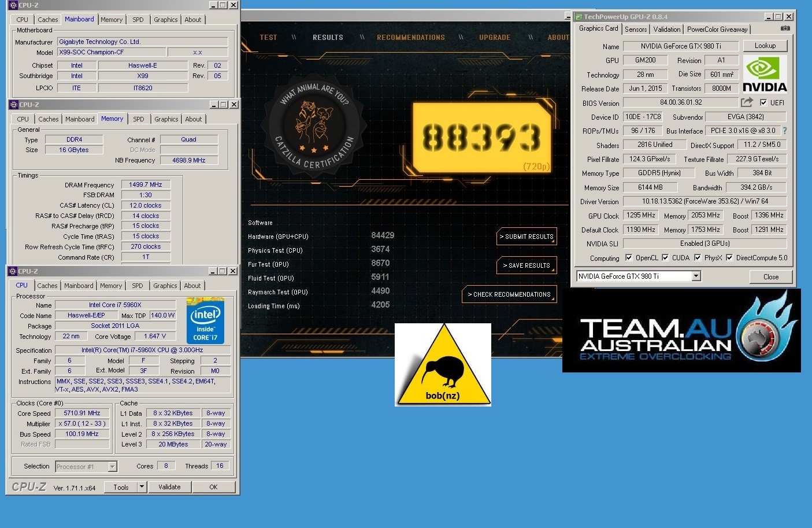Toggle the PhysX computing checkbox

tap(698, 258)
